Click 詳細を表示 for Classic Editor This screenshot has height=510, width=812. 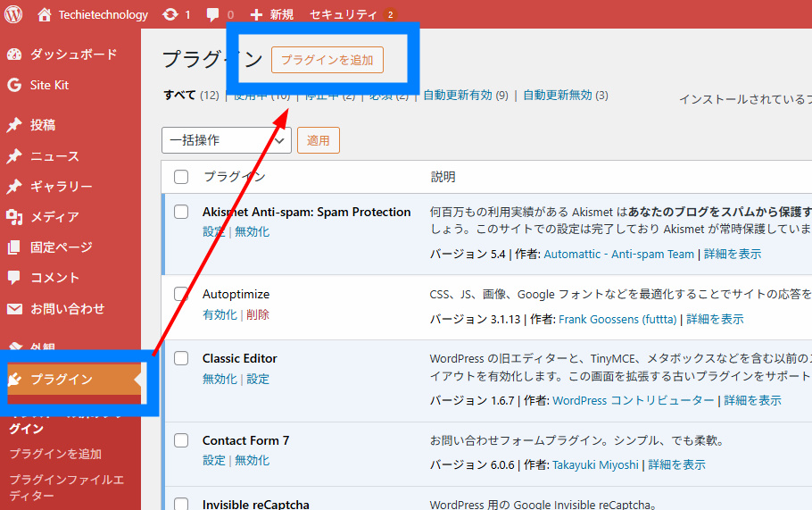(x=753, y=401)
